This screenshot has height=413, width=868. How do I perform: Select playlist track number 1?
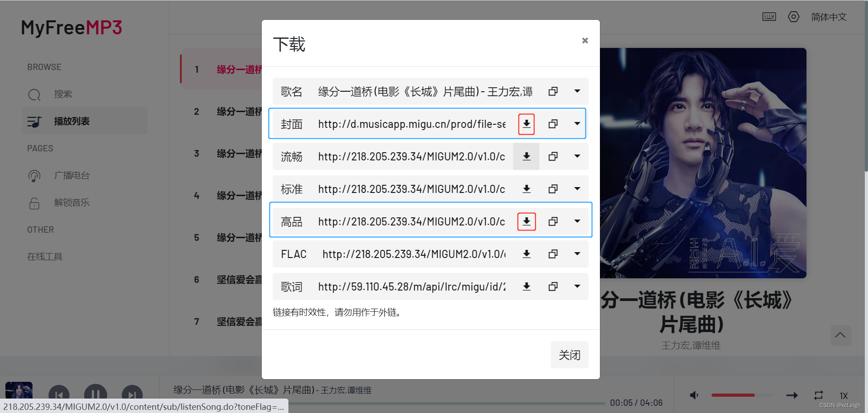[222, 69]
